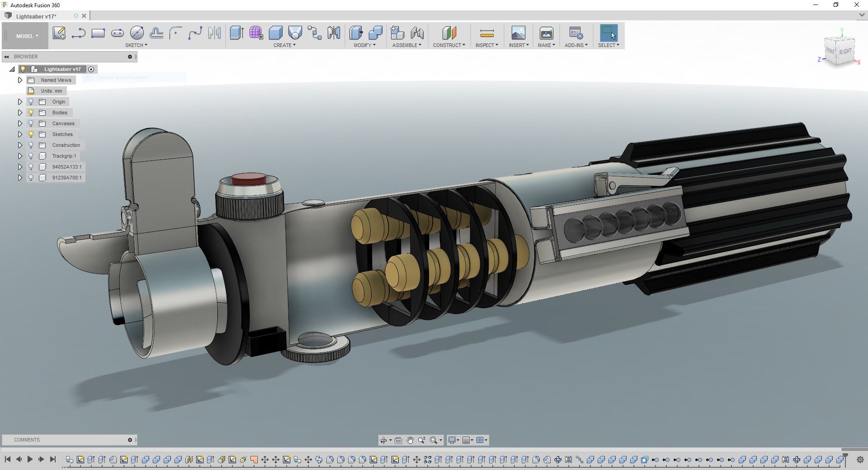Image resolution: width=868 pixels, height=470 pixels.
Task: Toggle visibility of Origin folder
Action: tap(31, 102)
